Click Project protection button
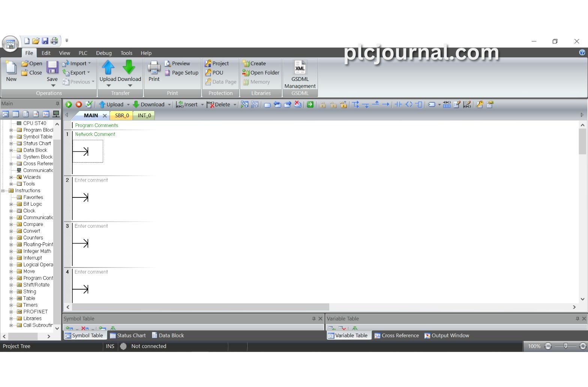 (x=216, y=64)
